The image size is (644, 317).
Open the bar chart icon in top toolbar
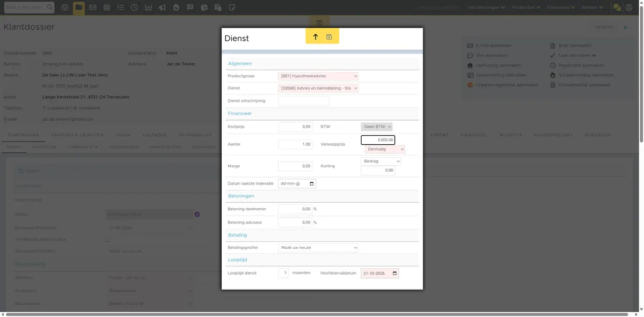coord(148,8)
